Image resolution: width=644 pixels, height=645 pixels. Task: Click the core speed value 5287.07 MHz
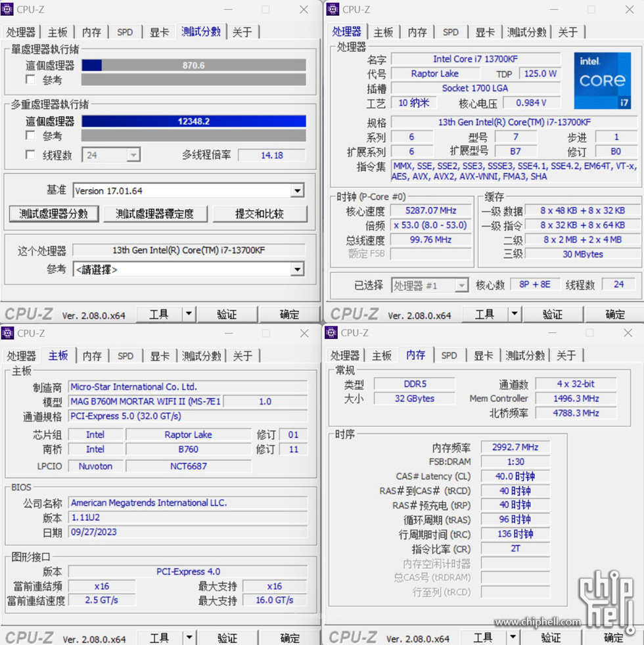point(431,211)
